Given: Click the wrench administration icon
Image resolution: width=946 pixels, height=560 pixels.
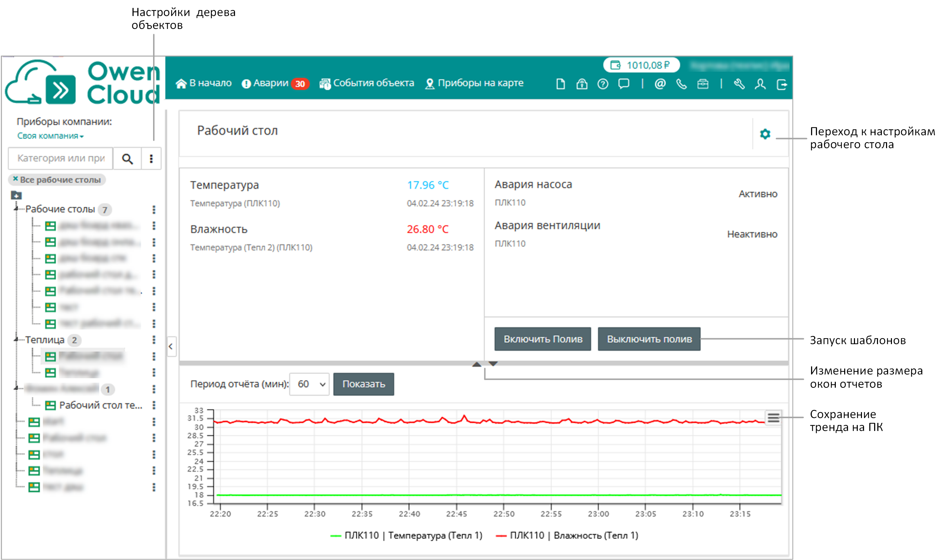Looking at the screenshot, I should click(739, 84).
